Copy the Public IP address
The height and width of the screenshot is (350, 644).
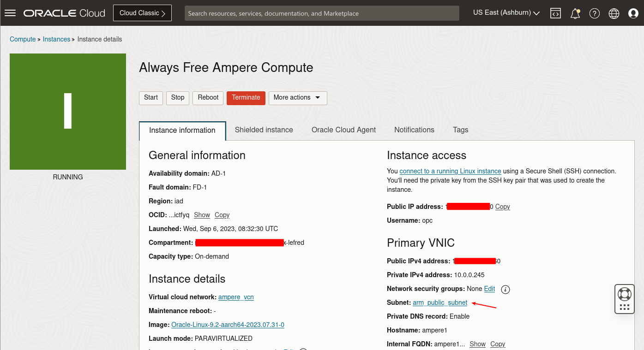click(x=503, y=207)
